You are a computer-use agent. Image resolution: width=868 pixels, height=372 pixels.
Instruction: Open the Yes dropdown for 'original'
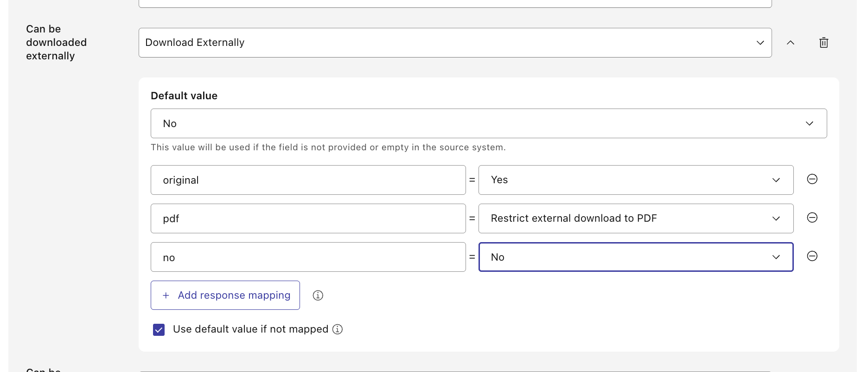pyautogui.click(x=635, y=180)
